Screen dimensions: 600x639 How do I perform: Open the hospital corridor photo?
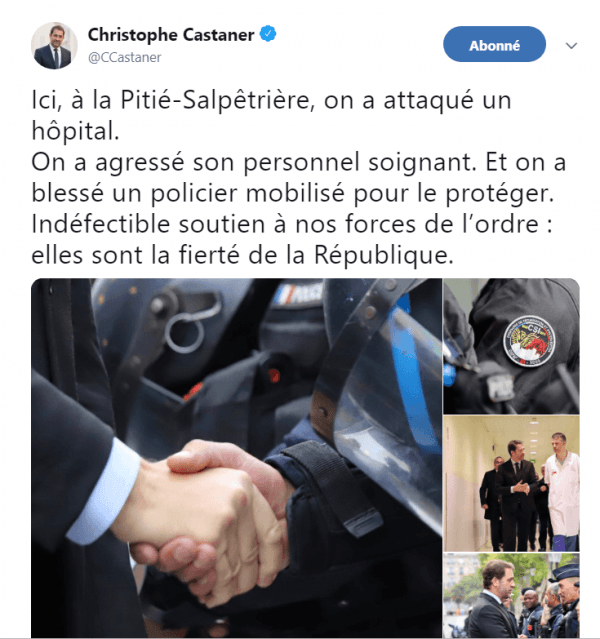tap(511, 483)
